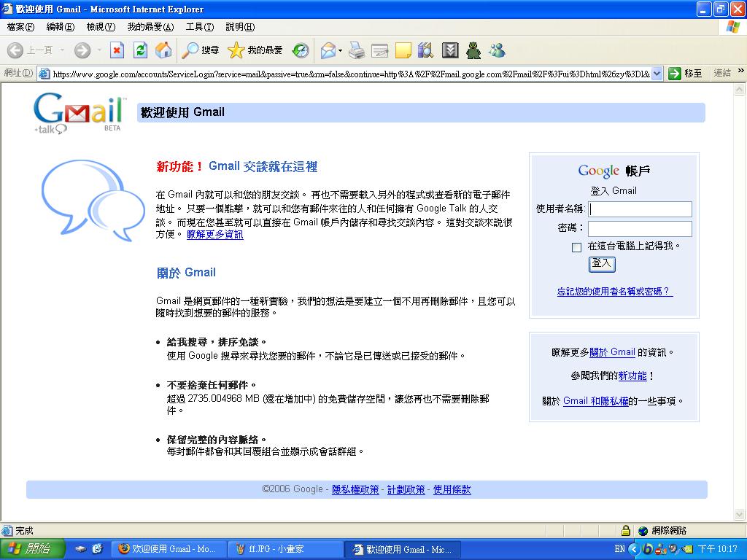Open the Mail icon dropdown arrow

click(x=339, y=50)
